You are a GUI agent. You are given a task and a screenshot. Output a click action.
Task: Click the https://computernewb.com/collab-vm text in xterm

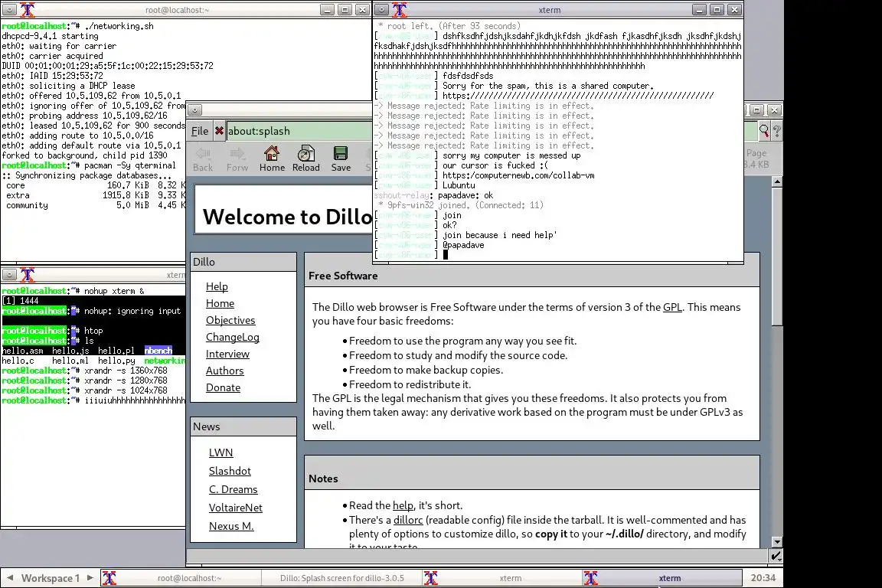(518, 175)
